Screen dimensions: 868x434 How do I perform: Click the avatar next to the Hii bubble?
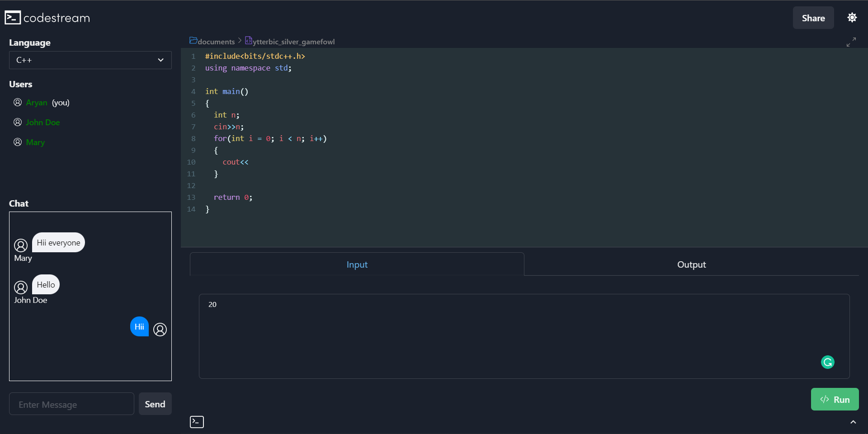click(x=160, y=330)
